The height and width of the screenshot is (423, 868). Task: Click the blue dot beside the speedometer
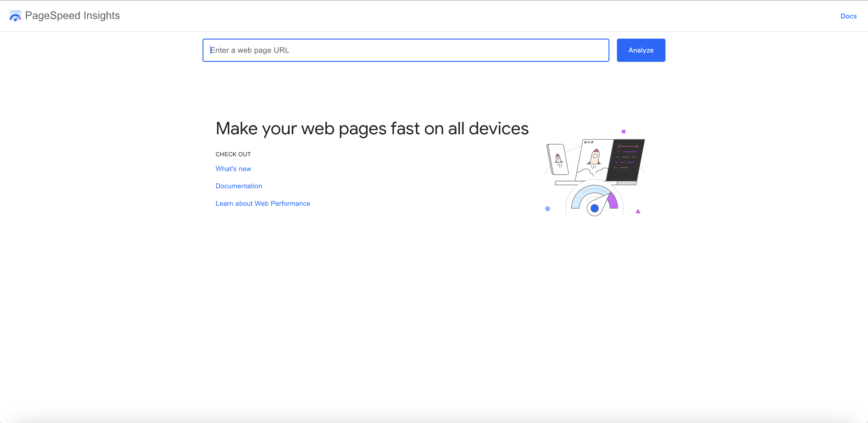pos(547,208)
